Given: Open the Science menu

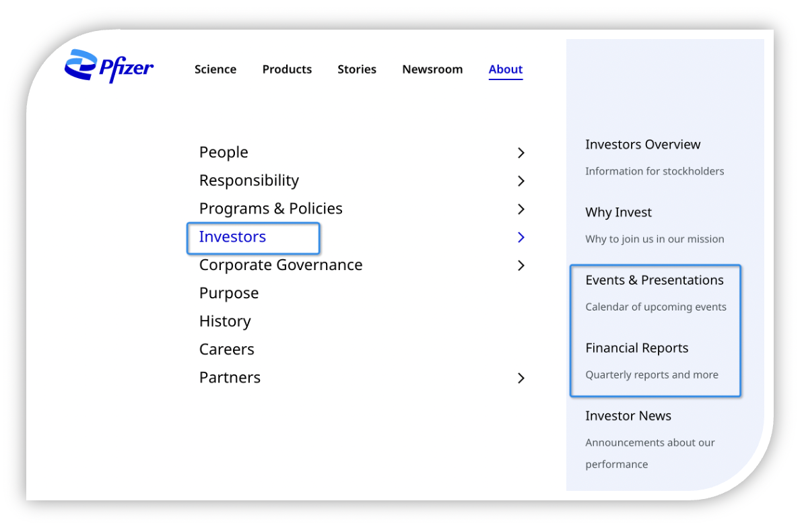Looking at the screenshot, I should tap(215, 69).
